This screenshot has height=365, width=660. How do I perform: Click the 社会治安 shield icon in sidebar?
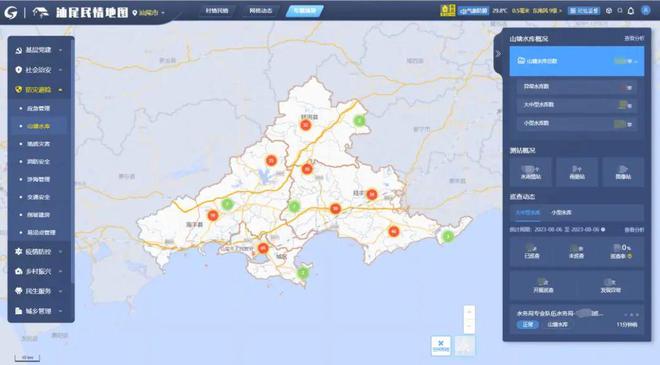pyautogui.click(x=18, y=70)
